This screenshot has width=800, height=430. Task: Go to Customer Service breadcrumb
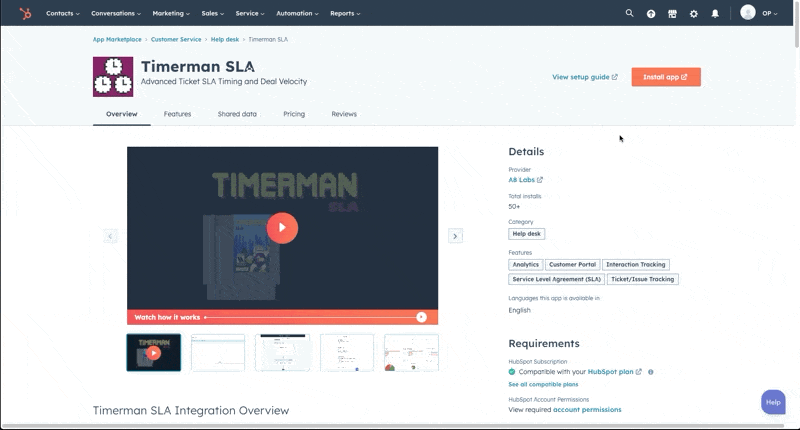(176, 39)
